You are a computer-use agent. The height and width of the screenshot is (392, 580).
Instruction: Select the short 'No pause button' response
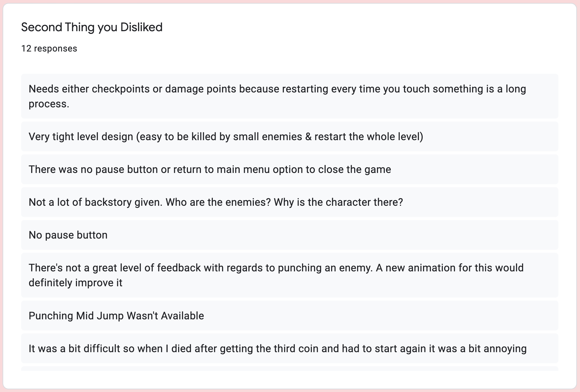[290, 235]
